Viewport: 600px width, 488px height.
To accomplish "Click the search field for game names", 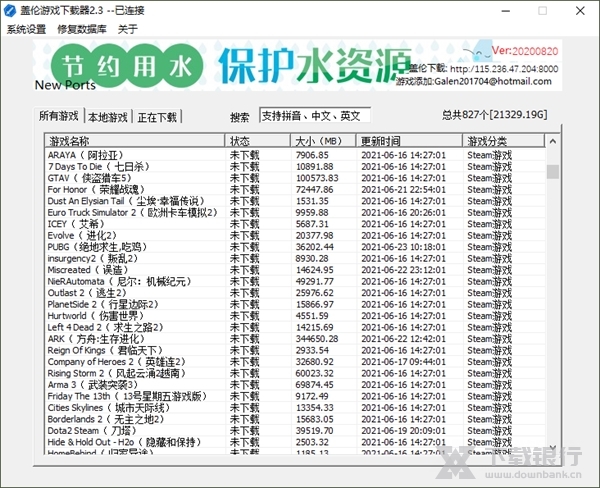I will tap(315, 115).
